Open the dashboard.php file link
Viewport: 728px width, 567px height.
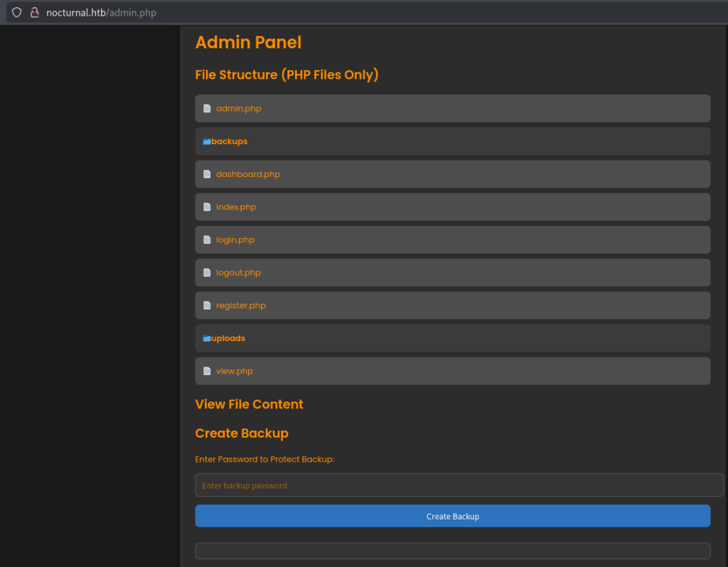(x=248, y=174)
